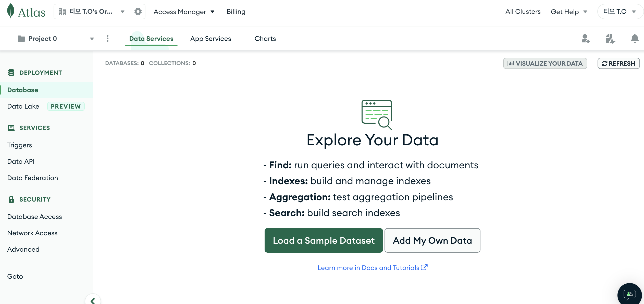
Task: Click Add My Own Data
Action: pyautogui.click(x=432, y=240)
